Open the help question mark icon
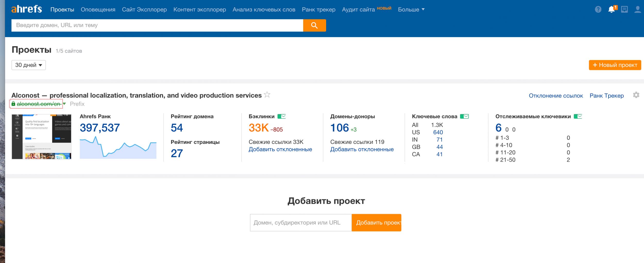Screen dimensions: 644x263 click(x=598, y=10)
